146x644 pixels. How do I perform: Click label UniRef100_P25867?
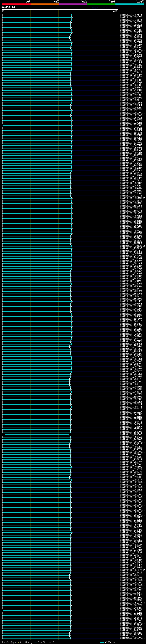point(131,427)
